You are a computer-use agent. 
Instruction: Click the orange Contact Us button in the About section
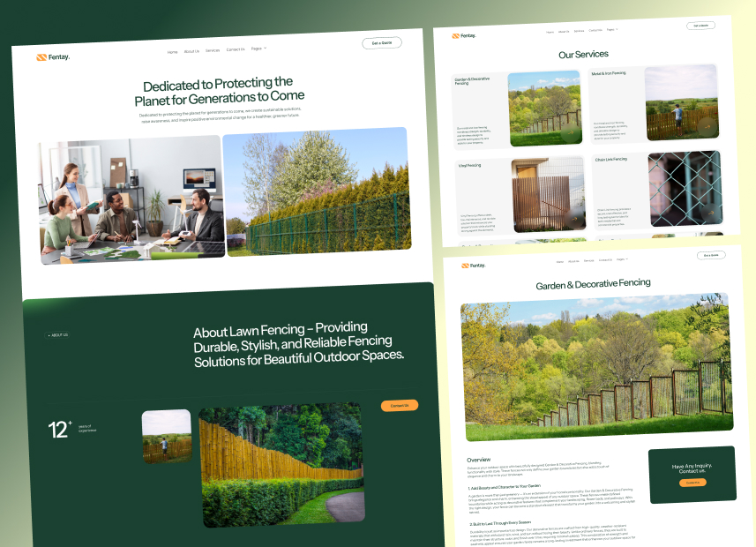coord(400,405)
